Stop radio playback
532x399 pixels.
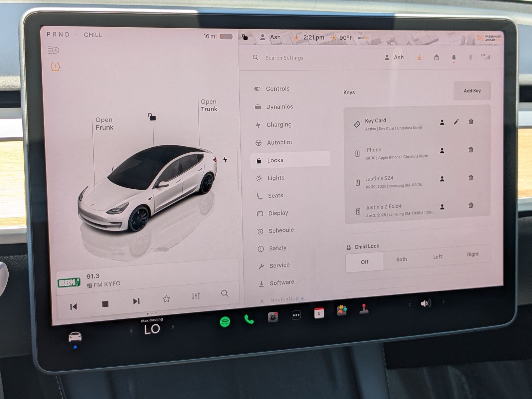coord(105,304)
